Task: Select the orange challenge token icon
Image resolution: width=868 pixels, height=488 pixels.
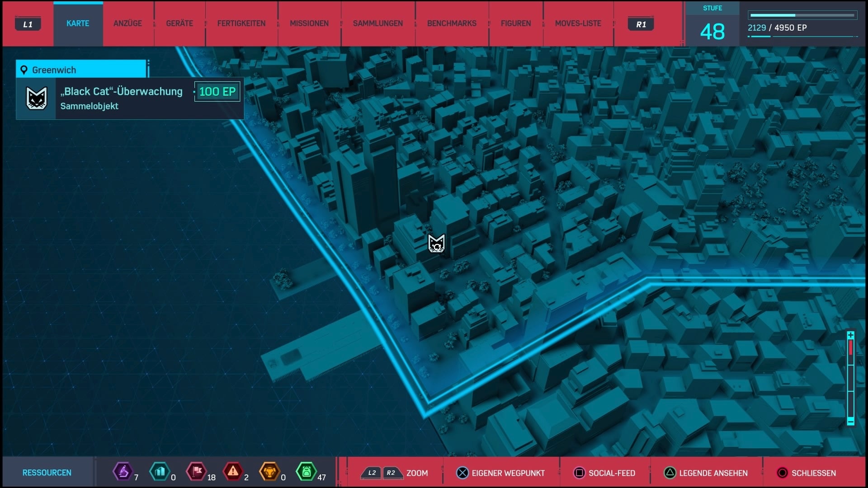Action: pos(269,472)
